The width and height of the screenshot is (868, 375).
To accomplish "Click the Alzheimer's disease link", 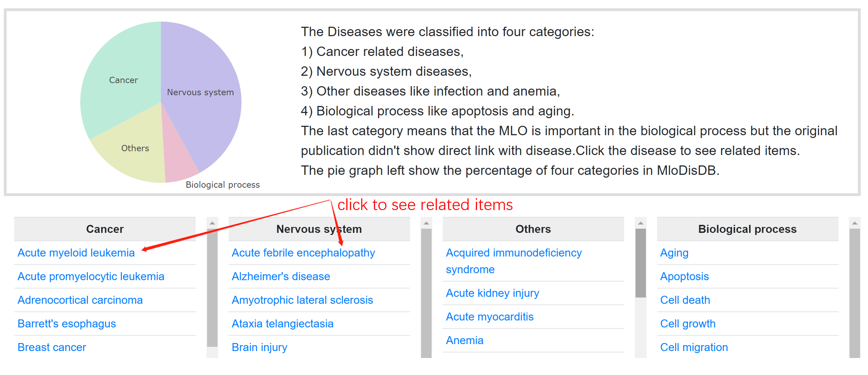I will 281,276.
